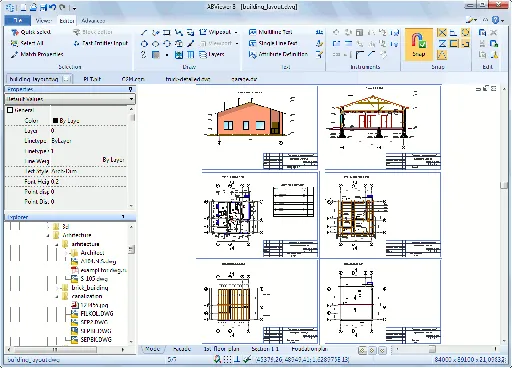Insert Multiline Text
Image resolution: width=512 pixels, height=368 pixels.
(x=270, y=32)
